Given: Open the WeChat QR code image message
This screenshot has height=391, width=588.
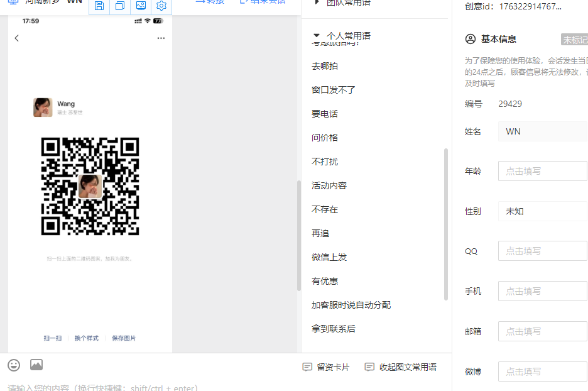Looking at the screenshot, I should [x=90, y=184].
